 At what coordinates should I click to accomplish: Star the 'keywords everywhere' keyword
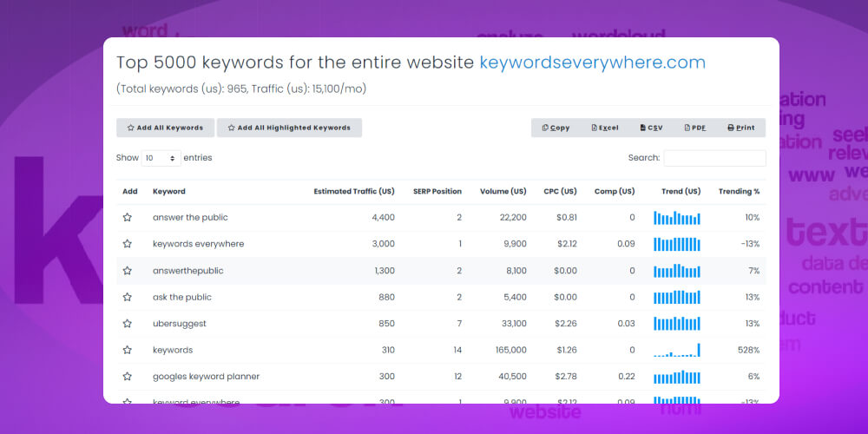128,244
